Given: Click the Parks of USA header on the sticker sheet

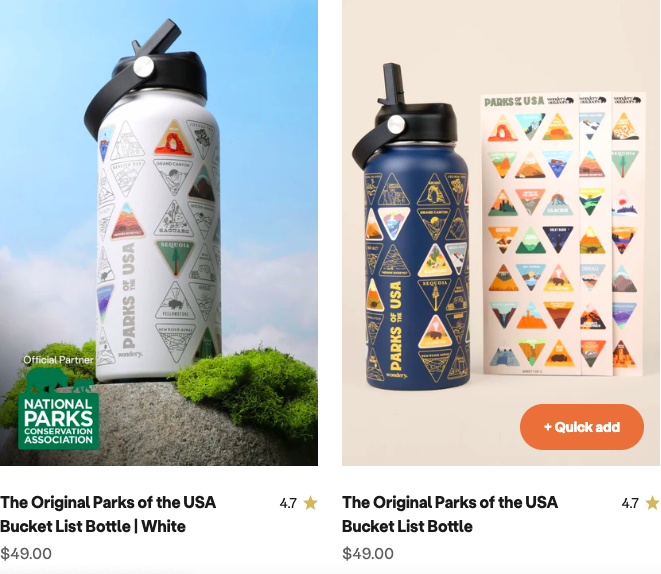Looking at the screenshot, I should tap(514, 102).
